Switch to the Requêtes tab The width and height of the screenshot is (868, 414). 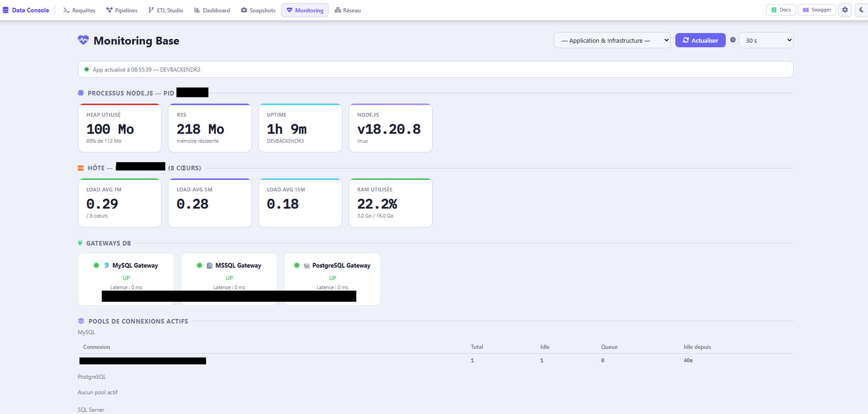click(x=79, y=10)
